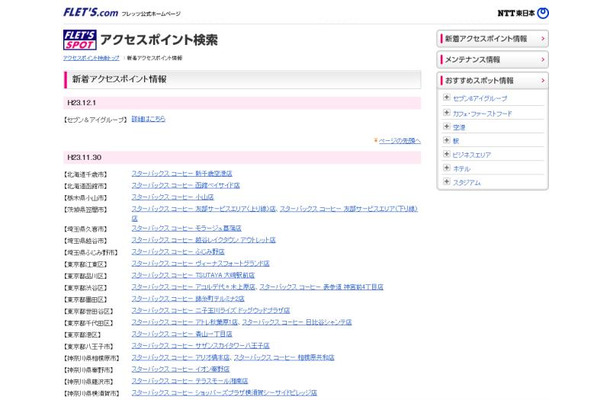This screenshot has width=610, height=400.
Task: Open スターバックス コーヒー イオン秦野店 link
Action: [180, 369]
